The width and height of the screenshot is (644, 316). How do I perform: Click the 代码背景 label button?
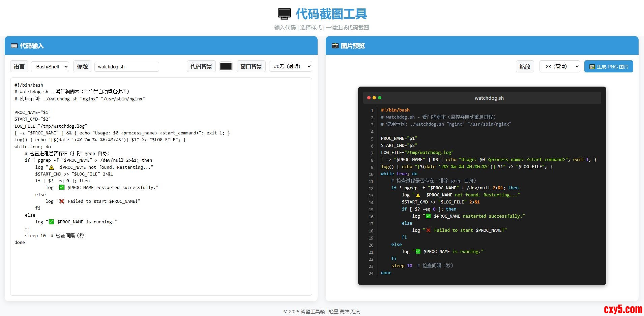pyautogui.click(x=201, y=66)
